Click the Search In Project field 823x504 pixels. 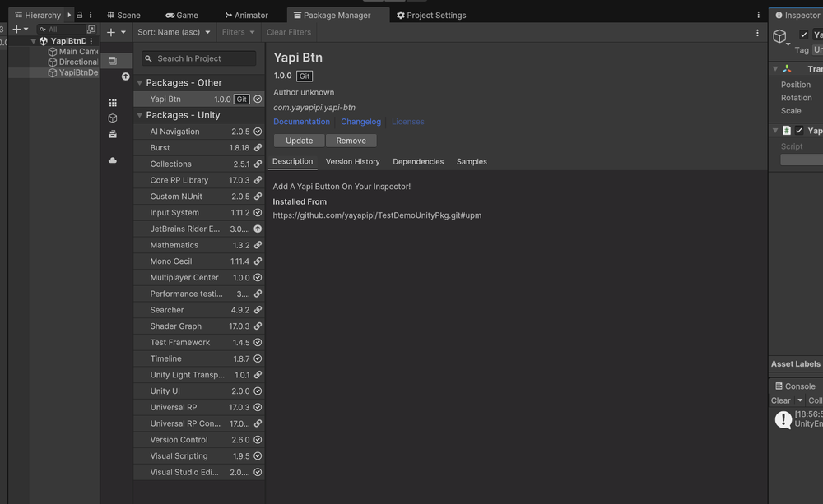[198, 58]
